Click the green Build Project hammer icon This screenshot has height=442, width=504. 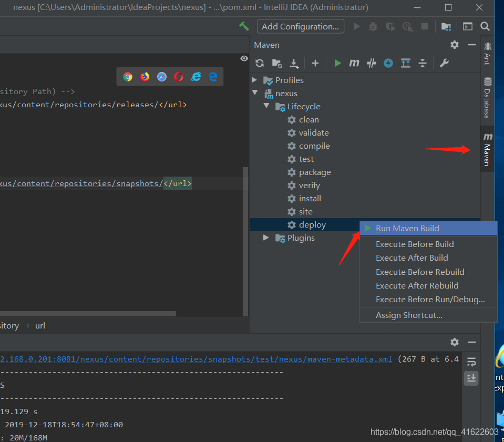pos(244,26)
